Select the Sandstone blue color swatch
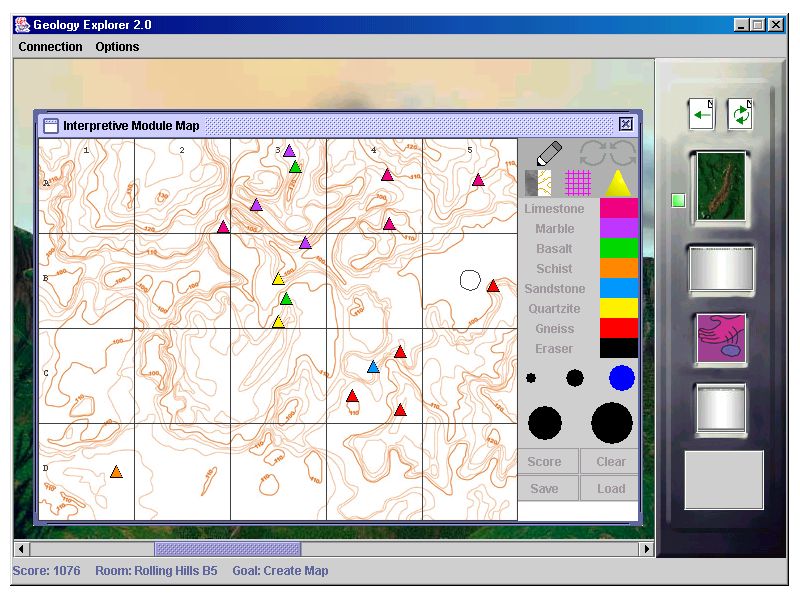 tap(618, 288)
